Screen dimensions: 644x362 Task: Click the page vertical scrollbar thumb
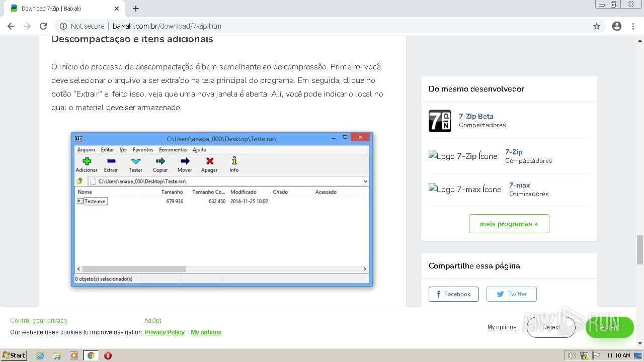point(639,250)
